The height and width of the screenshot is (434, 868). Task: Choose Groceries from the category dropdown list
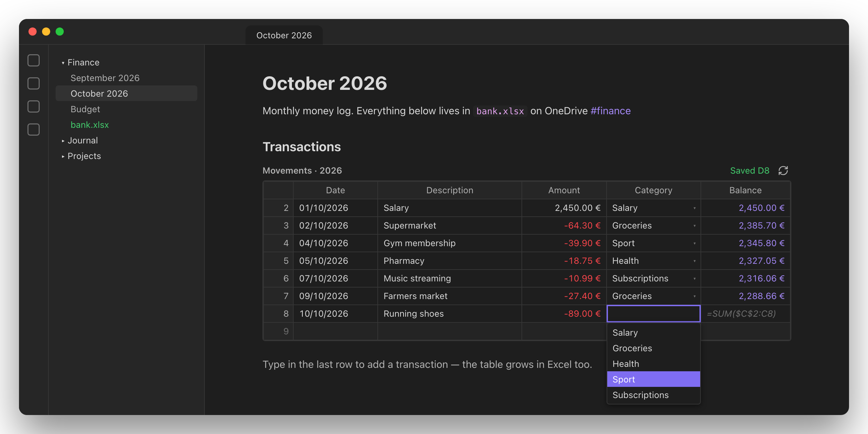[x=653, y=348]
